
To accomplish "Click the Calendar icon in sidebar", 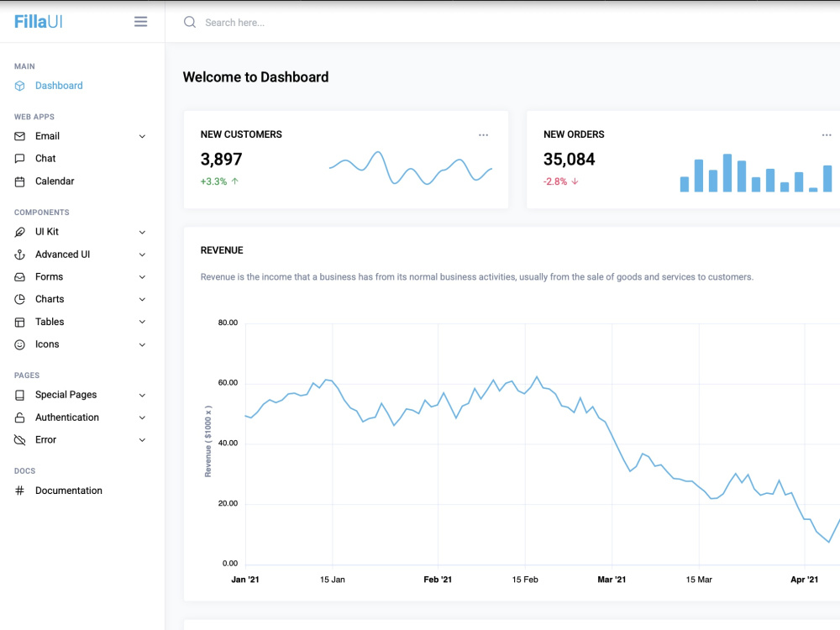I will pos(20,181).
